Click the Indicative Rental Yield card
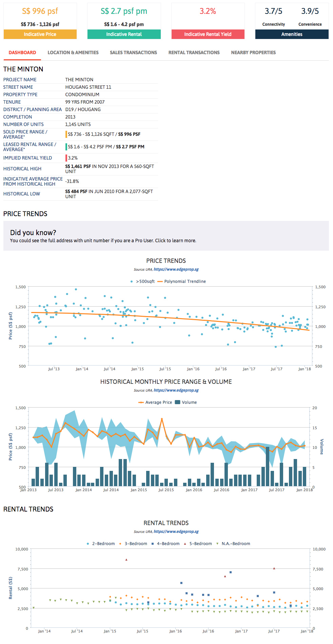The height and width of the screenshot is (644, 333). tap(208, 21)
